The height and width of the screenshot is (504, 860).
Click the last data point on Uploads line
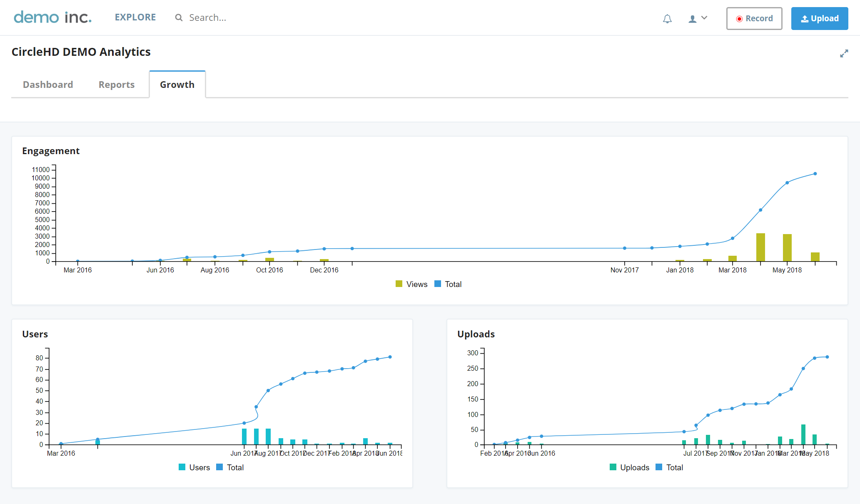pos(827,357)
